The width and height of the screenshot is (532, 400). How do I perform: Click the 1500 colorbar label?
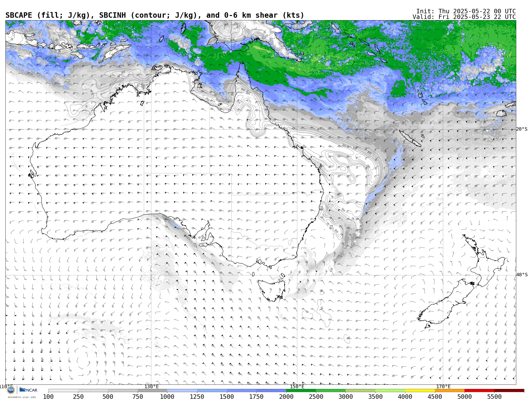point(227,397)
